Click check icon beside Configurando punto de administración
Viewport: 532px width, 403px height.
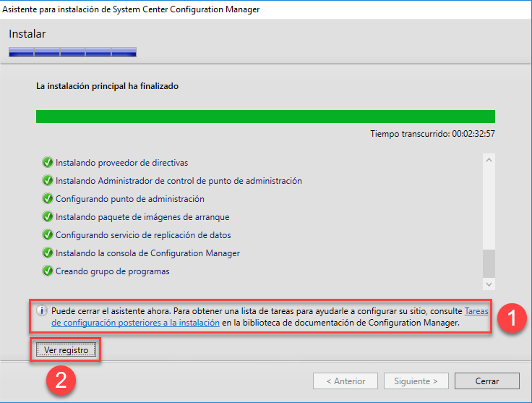[x=48, y=199]
